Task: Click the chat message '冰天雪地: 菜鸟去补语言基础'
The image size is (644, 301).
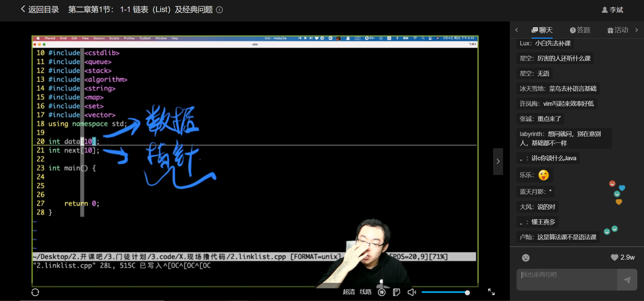Action: [x=558, y=88]
